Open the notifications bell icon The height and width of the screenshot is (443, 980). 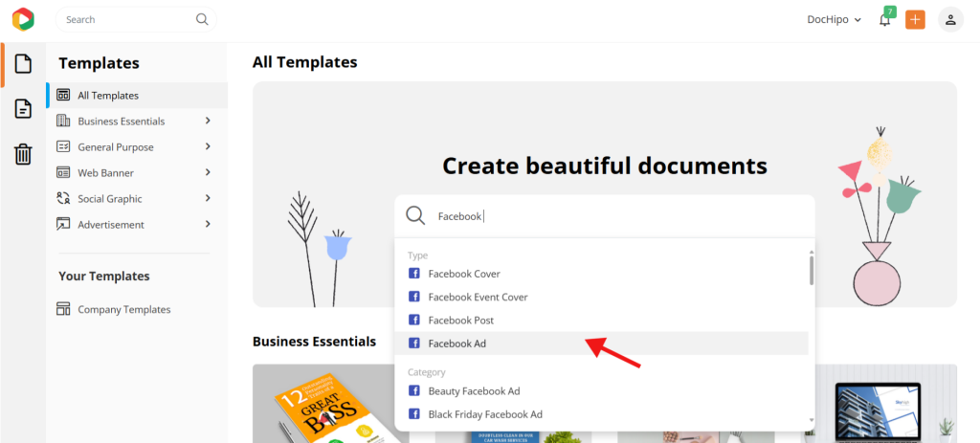pyautogui.click(x=884, y=19)
